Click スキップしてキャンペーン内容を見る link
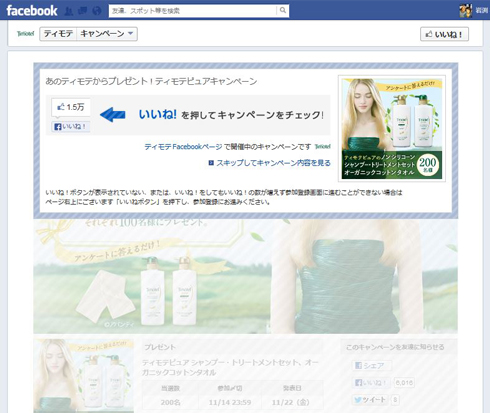Image resolution: width=490 pixels, height=413 pixels. [x=273, y=163]
